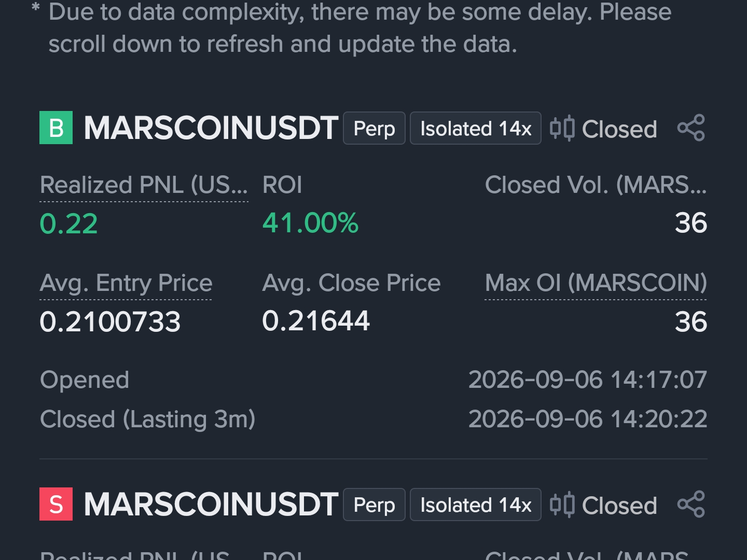Open chart via second position candlestick icon

coord(562,505)
